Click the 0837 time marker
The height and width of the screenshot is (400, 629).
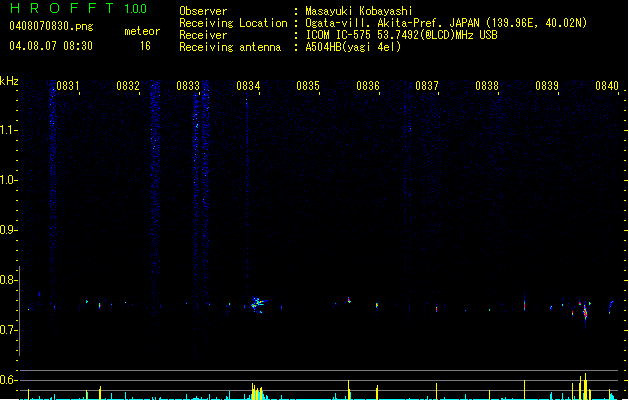(x=427, y=86)
